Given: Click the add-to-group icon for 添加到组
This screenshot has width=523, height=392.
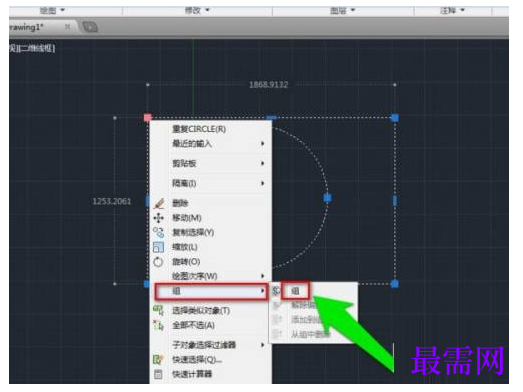Looking at the screenshot, I should [x=277, y=320].
